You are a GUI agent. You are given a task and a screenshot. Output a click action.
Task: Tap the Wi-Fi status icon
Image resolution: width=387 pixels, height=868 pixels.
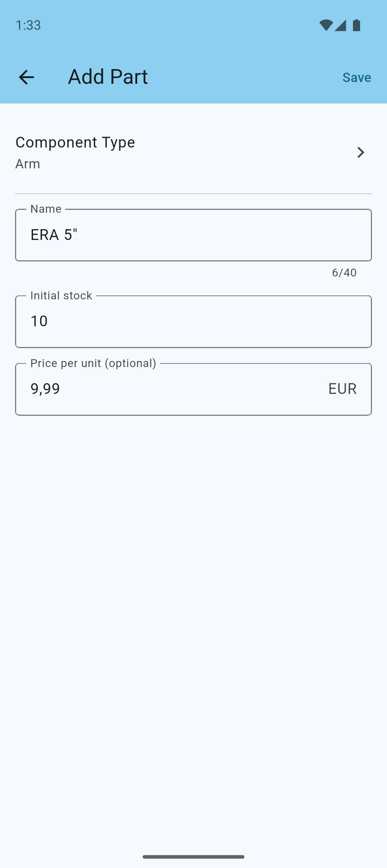[x=326, y=25]
